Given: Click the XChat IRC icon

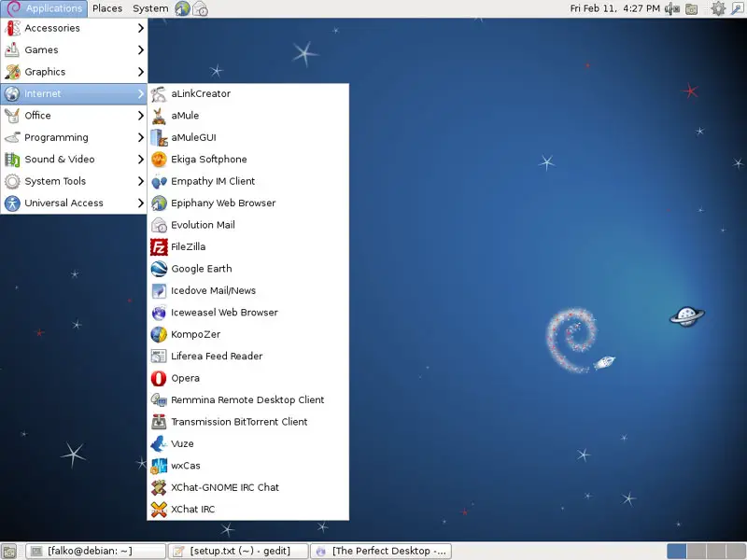Looking at the screenshot, I should click(159, 510).
